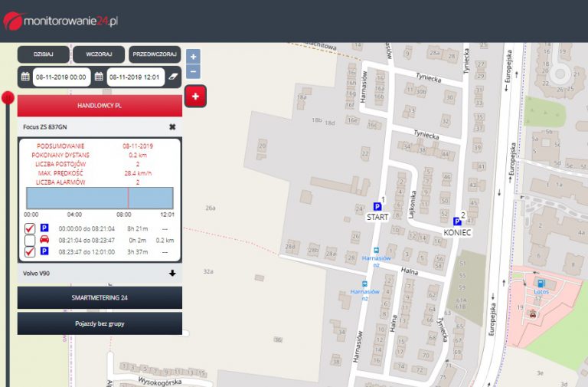Screen dimensions: 588x387
Task: Click the lower Harnasiów bus stop icon
Action: (364, 284)
